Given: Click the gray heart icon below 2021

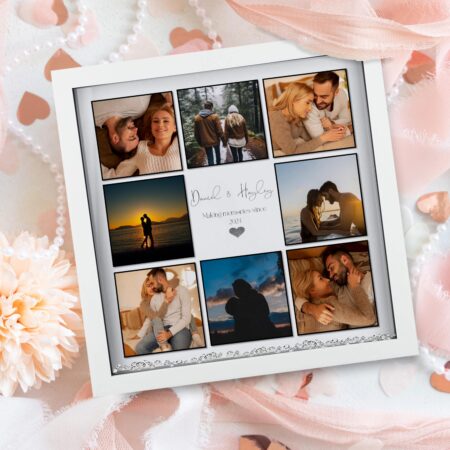Looking at the screenshot, I should pos(237,231).
